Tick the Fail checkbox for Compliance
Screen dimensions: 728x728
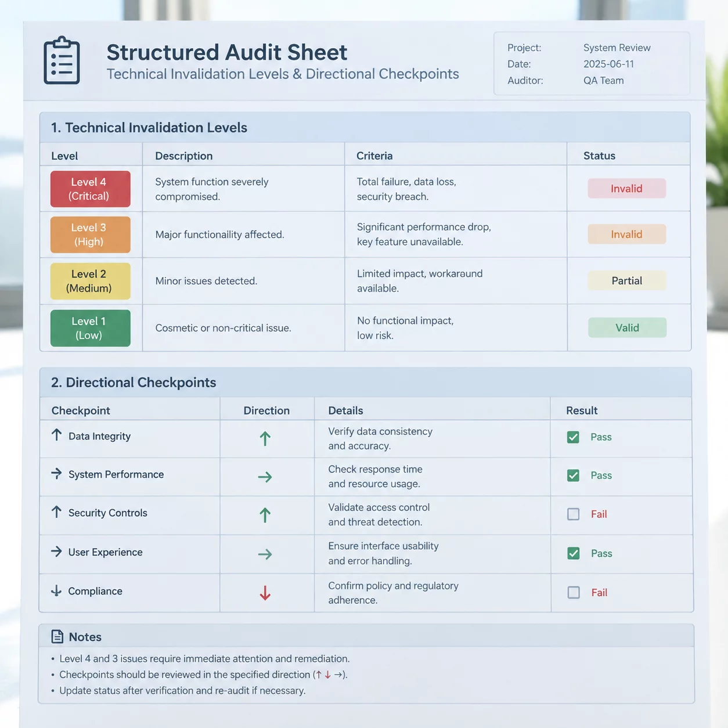(x=574, y=592)
